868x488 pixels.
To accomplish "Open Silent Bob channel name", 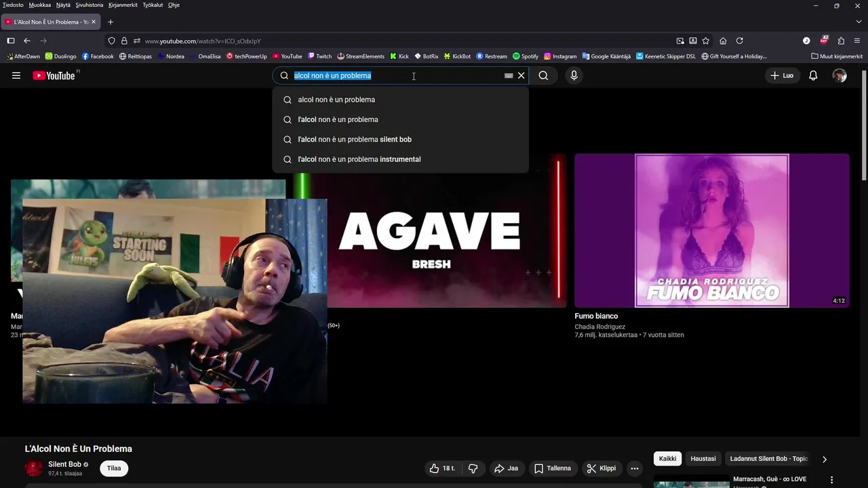I will (64, 464).
